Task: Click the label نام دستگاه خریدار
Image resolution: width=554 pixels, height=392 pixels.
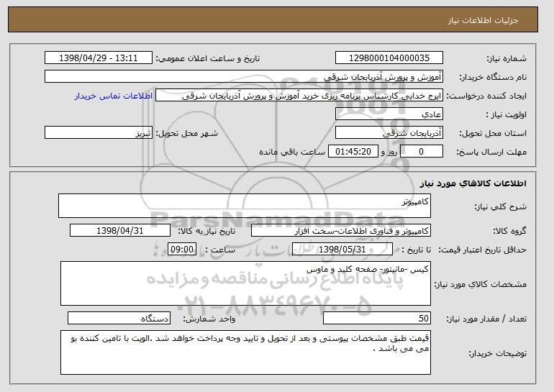Action: click(x=493, y=78)
